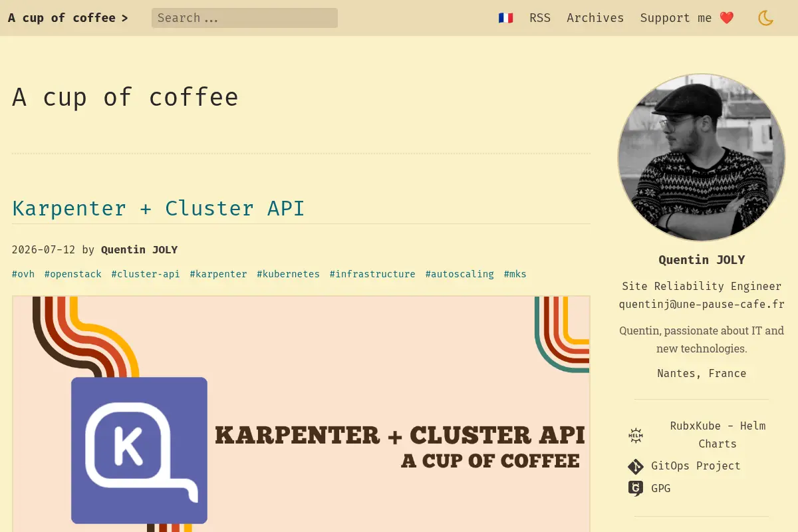Screen dimensions: 798x532
Task: Filter posts by the #cluster-api tag
Action: pos(146,274)
